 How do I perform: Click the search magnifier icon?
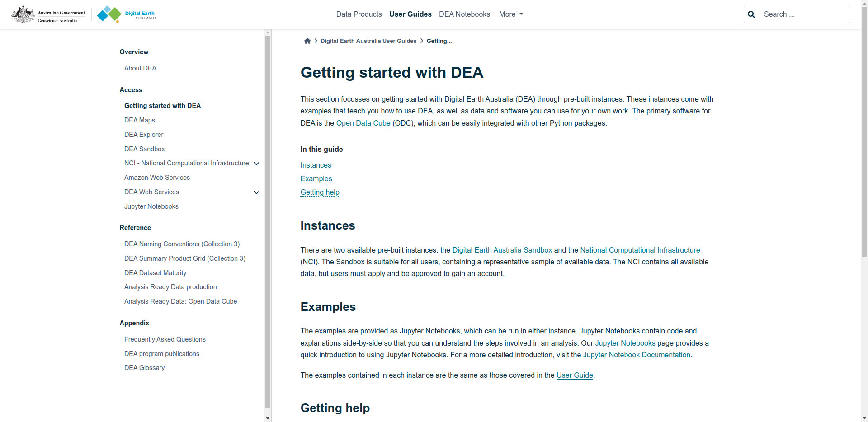point(751,14)
